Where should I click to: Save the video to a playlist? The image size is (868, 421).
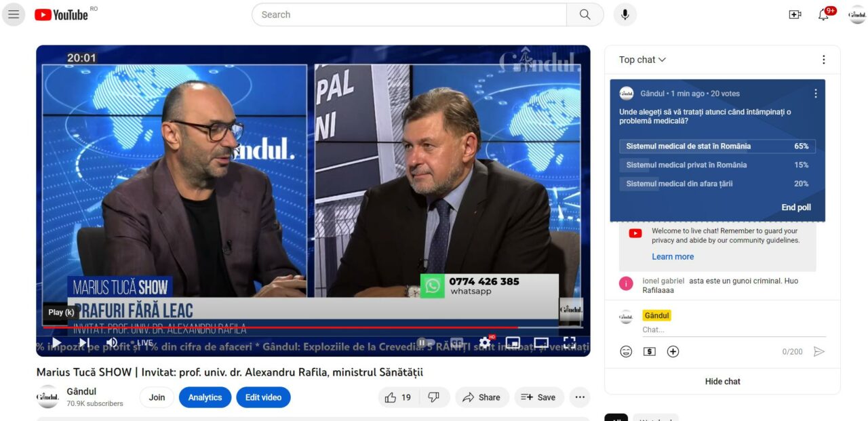[538, 397]
